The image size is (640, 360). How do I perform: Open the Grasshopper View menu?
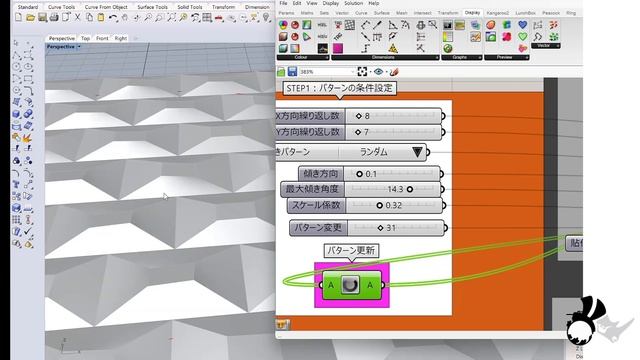coord(312,3)
